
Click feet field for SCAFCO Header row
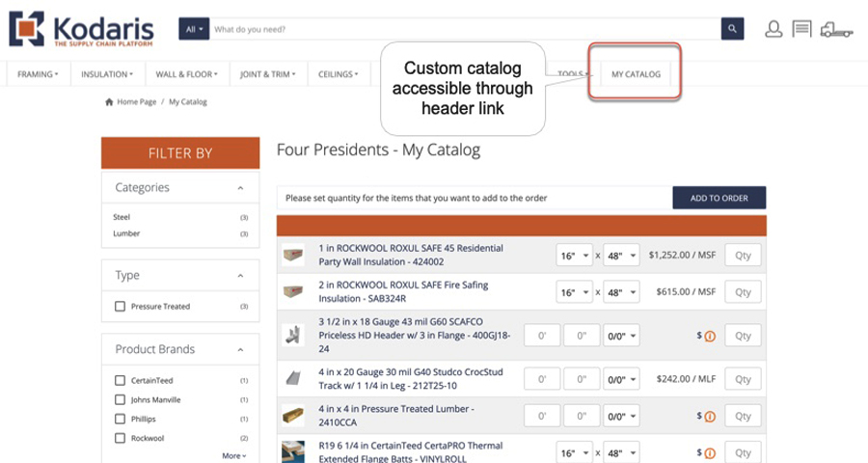[x=542, y=336]
